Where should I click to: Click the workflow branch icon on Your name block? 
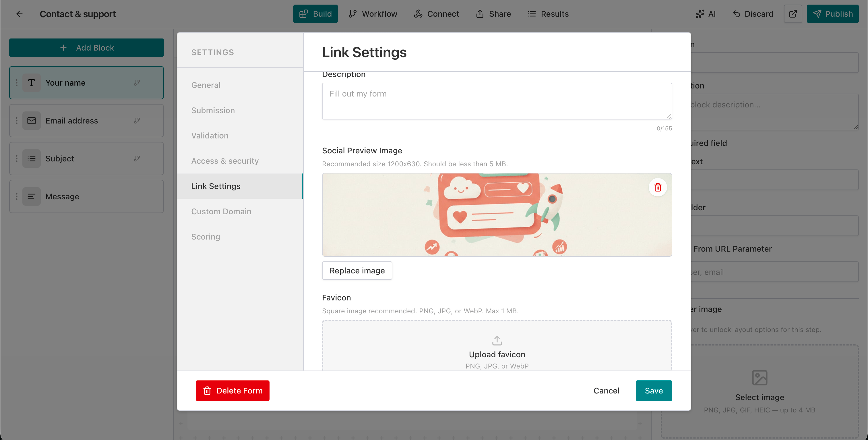point(137,83)
